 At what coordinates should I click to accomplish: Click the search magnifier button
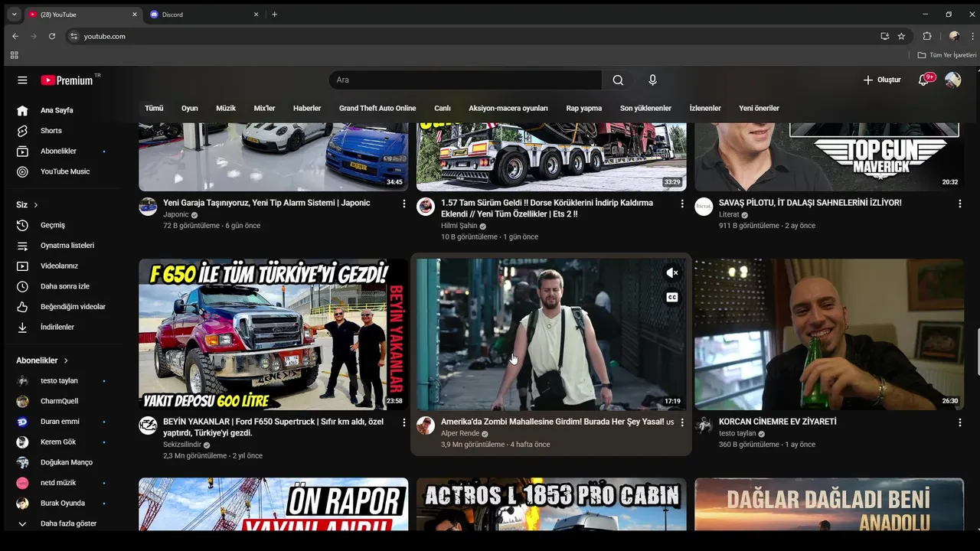pyautogui.click(x=618, y=80)
